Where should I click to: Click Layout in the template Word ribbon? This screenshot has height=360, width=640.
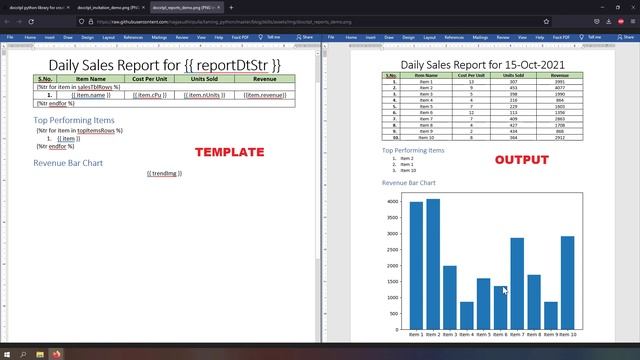tap(108, 37)
